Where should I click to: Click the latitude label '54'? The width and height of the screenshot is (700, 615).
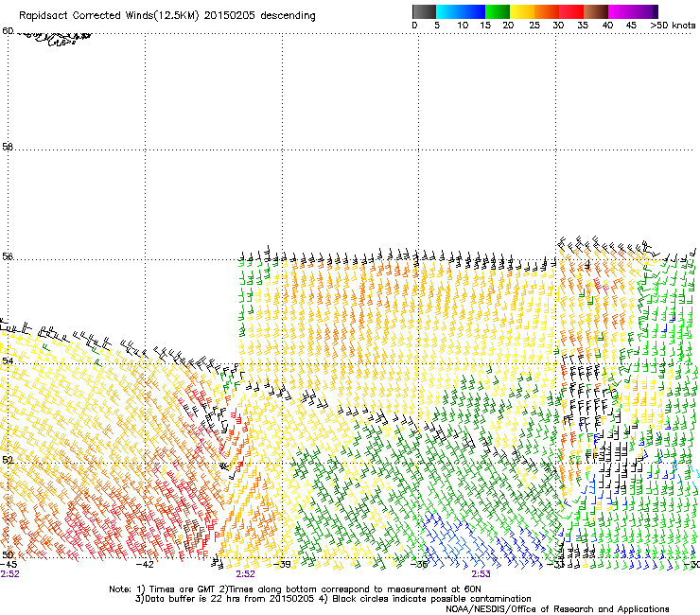click(8, 360)
